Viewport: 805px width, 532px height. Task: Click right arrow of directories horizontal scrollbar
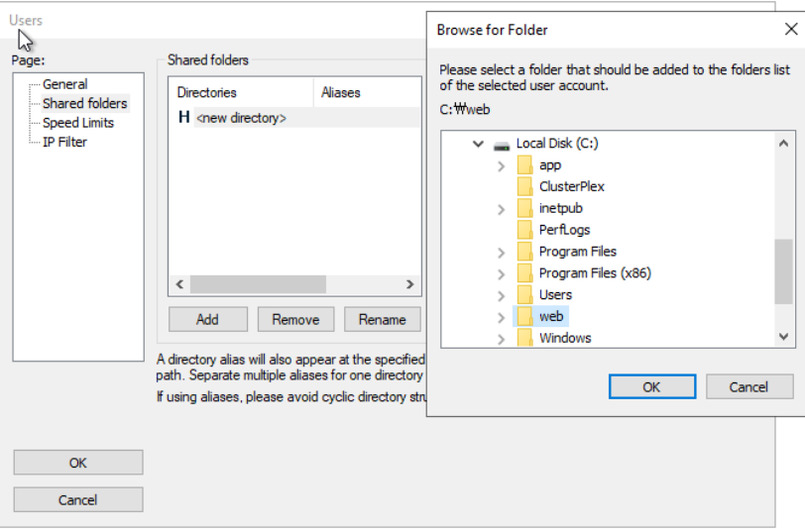point(409,284)
